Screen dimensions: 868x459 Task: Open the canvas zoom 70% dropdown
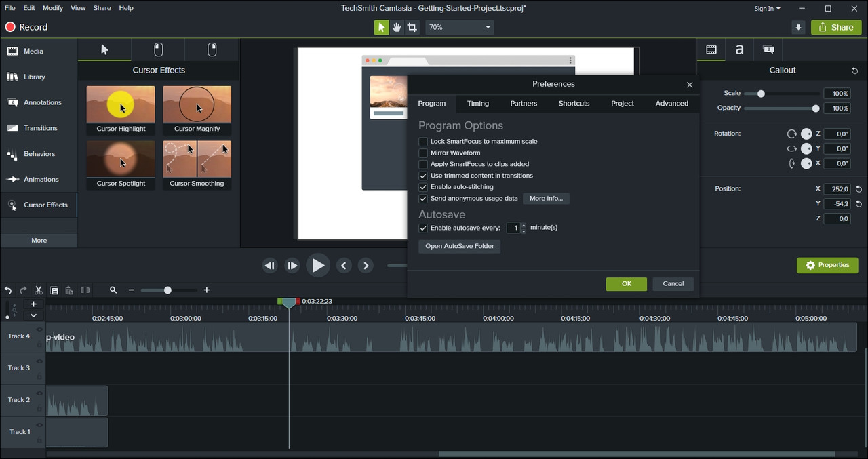tap(459, 27)
